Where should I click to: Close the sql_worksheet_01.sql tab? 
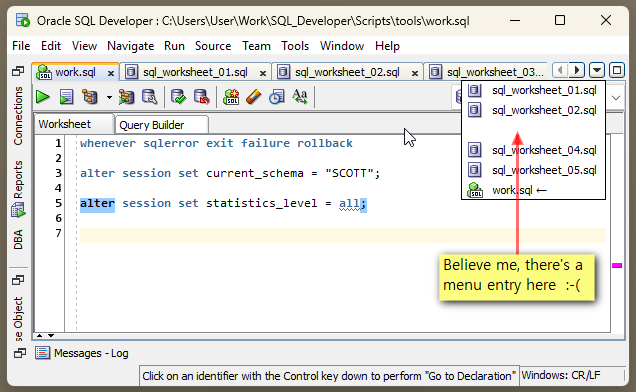click(263, 73)
